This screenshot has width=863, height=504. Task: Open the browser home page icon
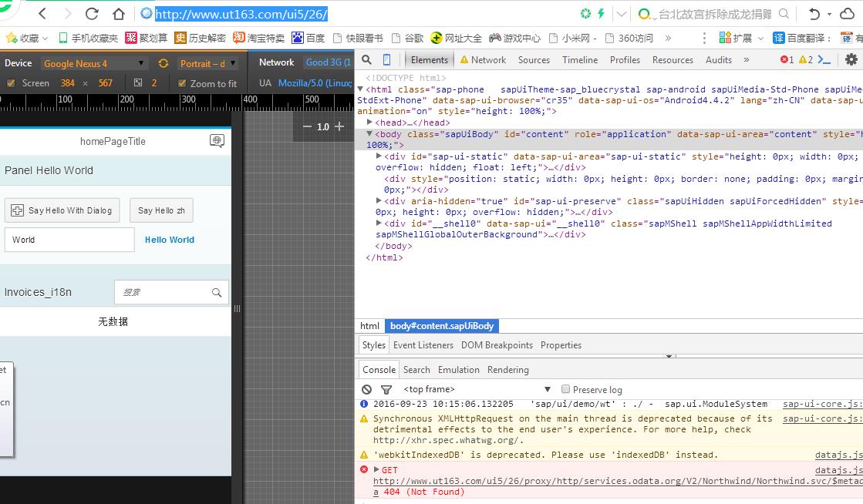pos(118,14)
